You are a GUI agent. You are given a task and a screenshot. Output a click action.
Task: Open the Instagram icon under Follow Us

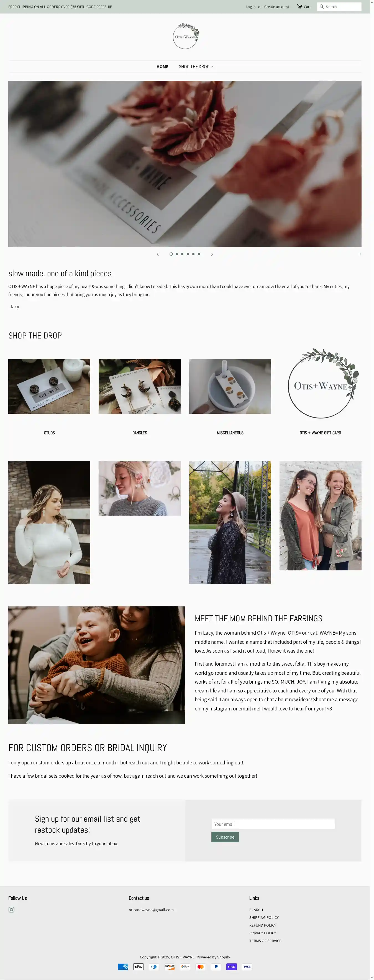point(11,910)
